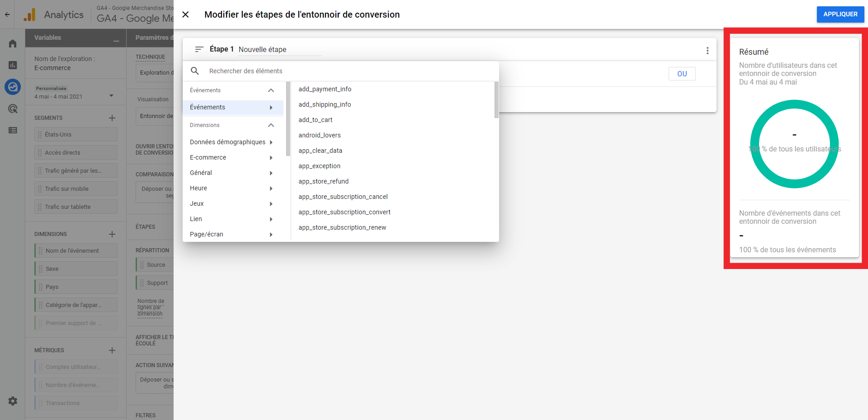Click the events list scrollbar
This screenshot has width=868, height=420.
click(x=496, y=100)
